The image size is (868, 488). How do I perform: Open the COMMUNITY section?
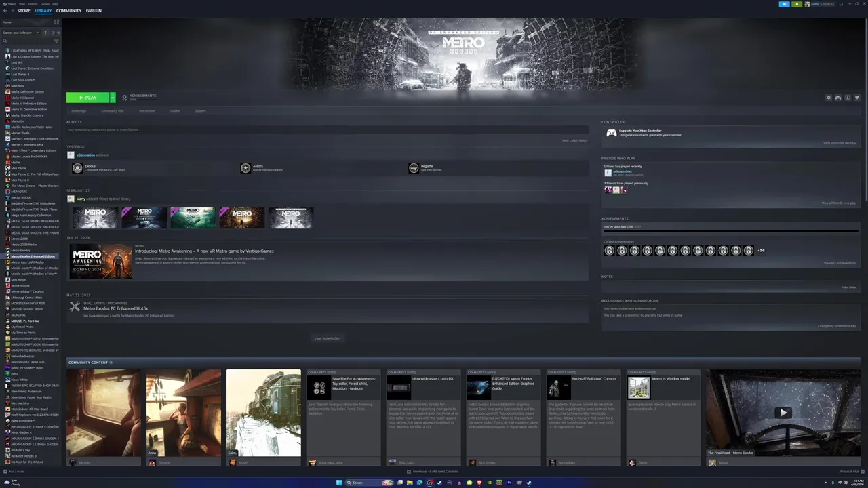(68, 11)
